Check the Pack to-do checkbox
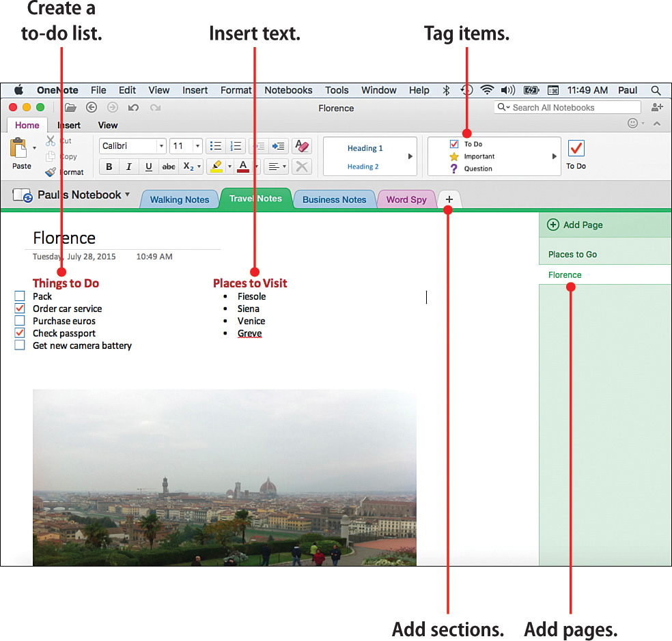 point(20,296)
